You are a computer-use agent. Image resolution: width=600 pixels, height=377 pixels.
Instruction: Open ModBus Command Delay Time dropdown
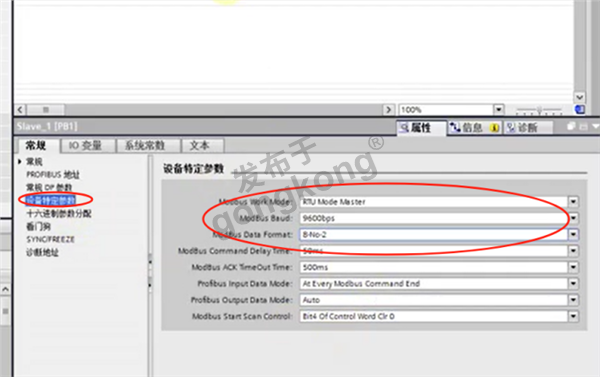(x=573, y=251)
